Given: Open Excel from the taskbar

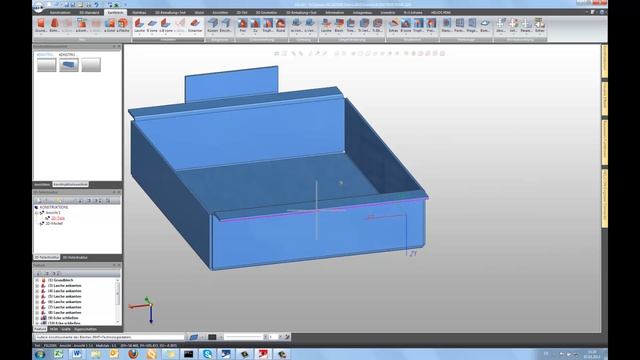Looking at the screenshot, I should [59, 354].
